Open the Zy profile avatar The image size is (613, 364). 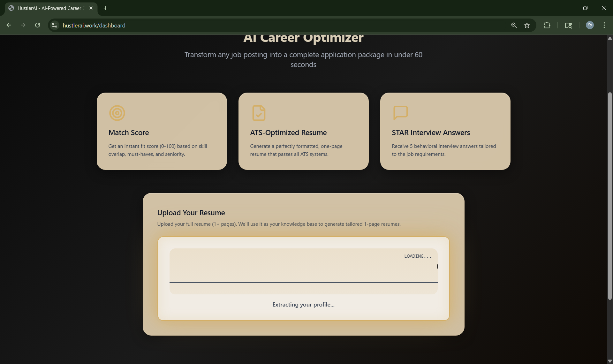click(x=589, y=25)
